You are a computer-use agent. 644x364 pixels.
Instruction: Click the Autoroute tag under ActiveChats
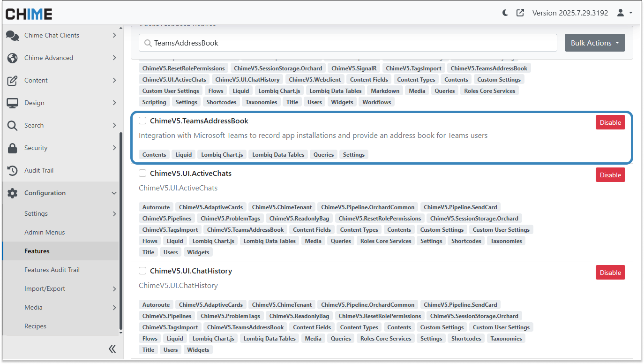[x=156, y=207]
